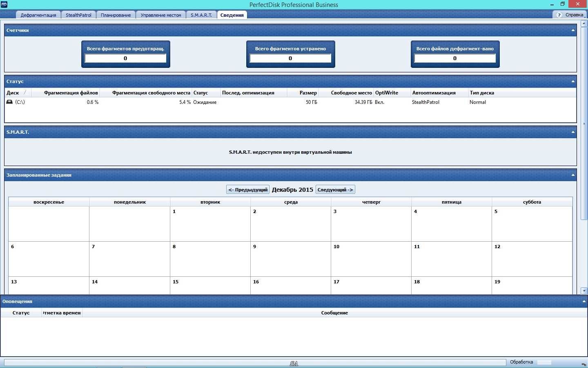Click the Всего фрагментов устранено counter field
This screenshot has width=588, height=368.
point(290,58)
